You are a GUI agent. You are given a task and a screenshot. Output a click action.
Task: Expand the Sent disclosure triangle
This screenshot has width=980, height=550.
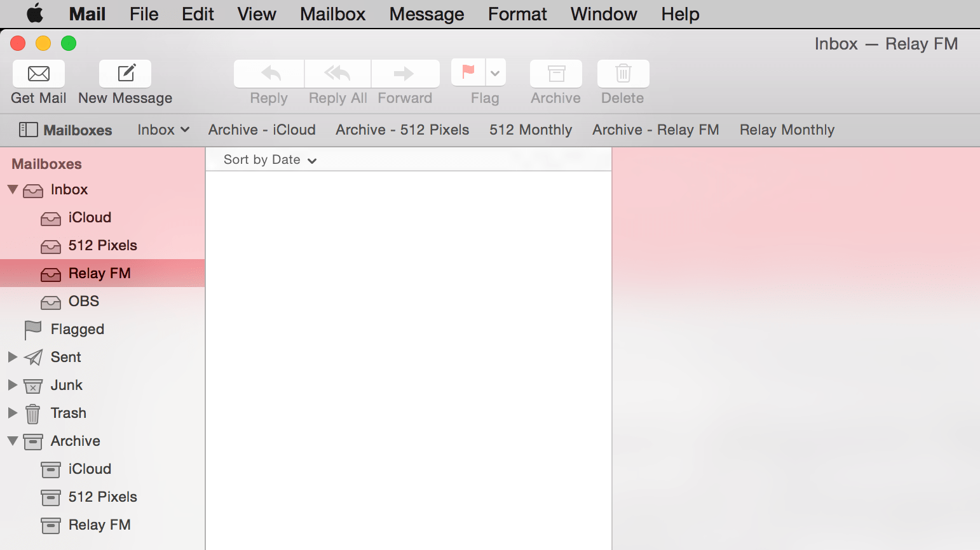pyautogui.click(x=12, y=357)
